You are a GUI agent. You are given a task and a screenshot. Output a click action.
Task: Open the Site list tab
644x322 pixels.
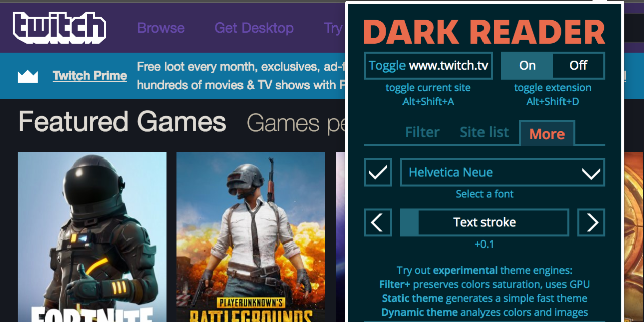[x=484, y=132]
